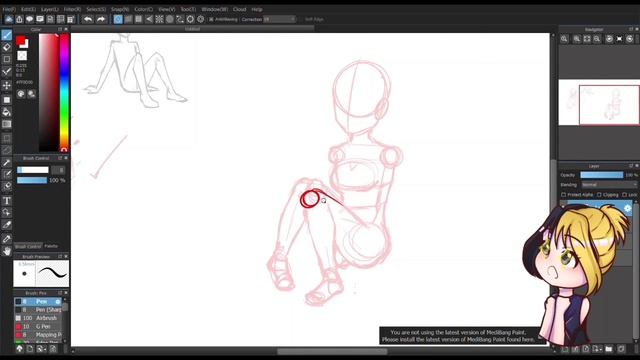Click Navigator rotate left icon
640x360 pixels.
[x=609, y=39]
